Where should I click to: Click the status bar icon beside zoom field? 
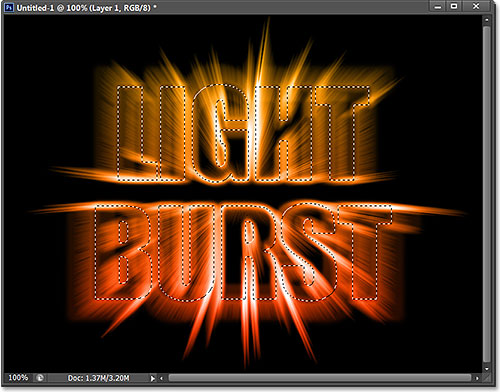[x=40, y=378]
